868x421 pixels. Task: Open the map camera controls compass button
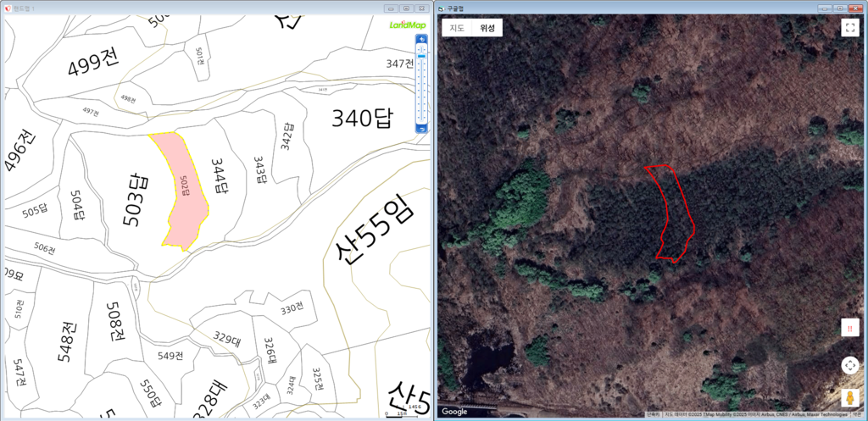[849, 365]
